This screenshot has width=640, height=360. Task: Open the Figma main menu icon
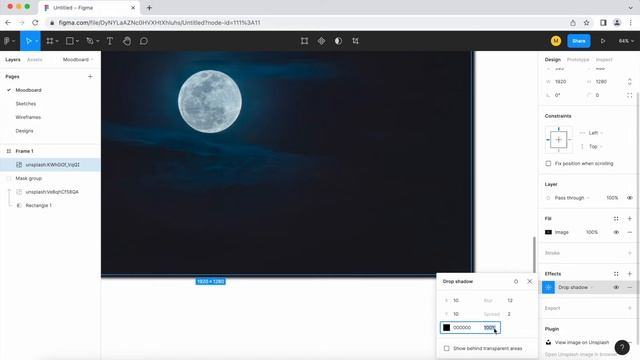coord(7,41)
